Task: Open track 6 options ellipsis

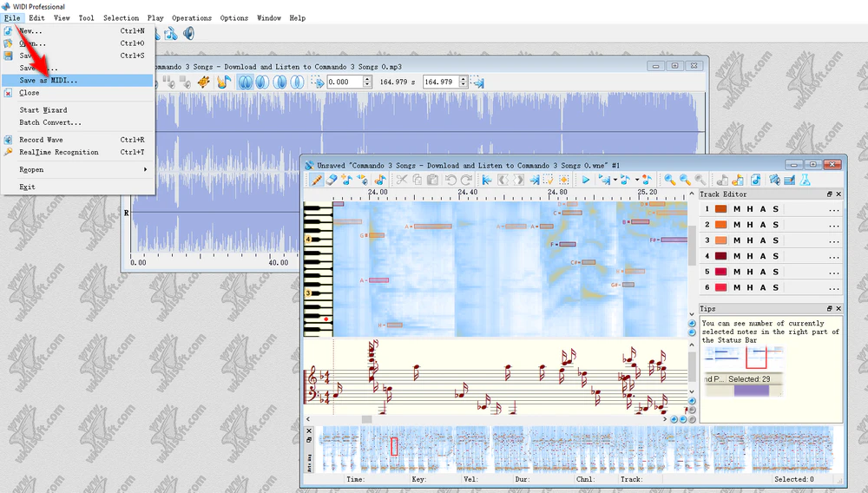Action: pos(833,288)
